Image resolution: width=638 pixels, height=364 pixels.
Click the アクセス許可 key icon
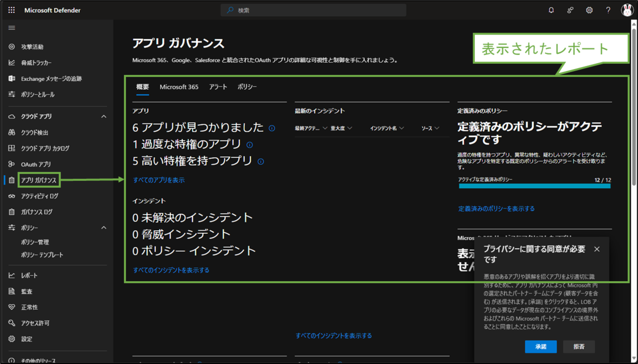point(12,323)
